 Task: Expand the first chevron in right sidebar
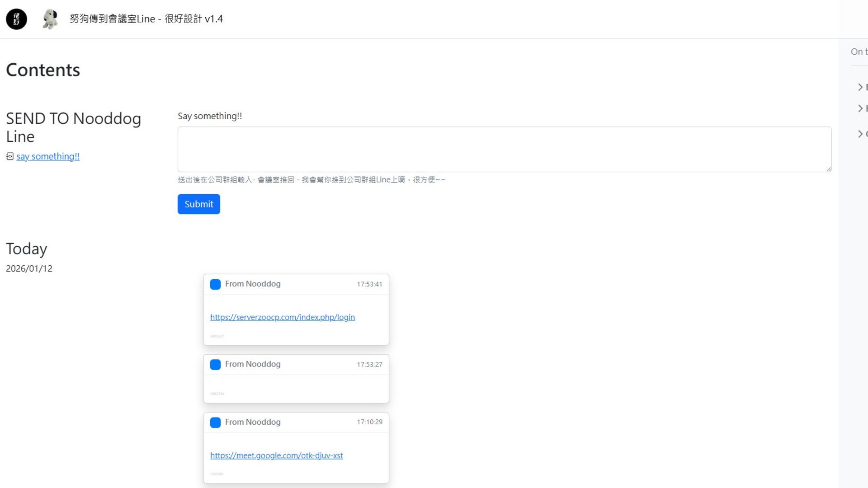[x=860, y=87]
